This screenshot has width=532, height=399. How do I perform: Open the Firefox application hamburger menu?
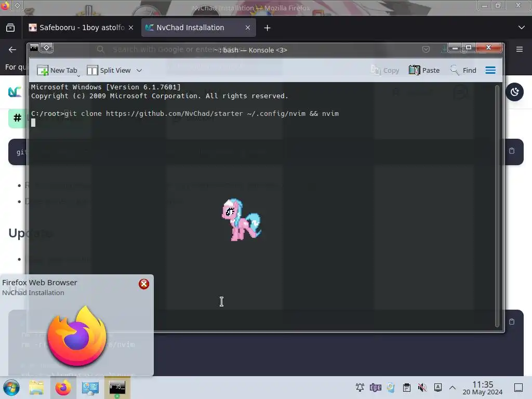point(519,49)
